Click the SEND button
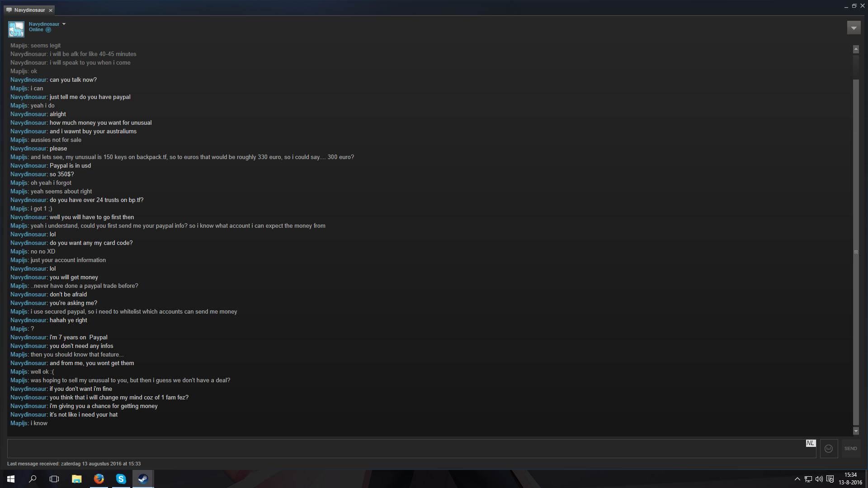The height and width of the screenshot is (488, 868). (850, 449)
